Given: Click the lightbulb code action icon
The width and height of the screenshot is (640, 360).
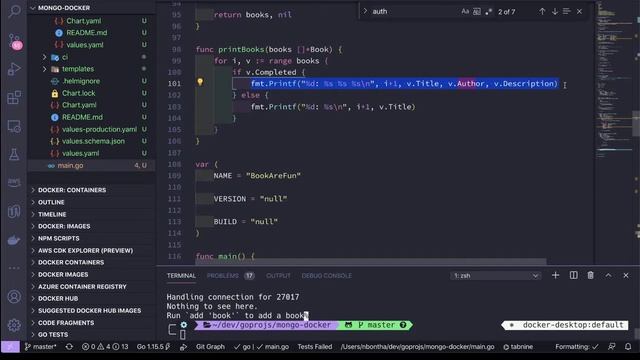Looking at the screenshot, I should point(200,82).
